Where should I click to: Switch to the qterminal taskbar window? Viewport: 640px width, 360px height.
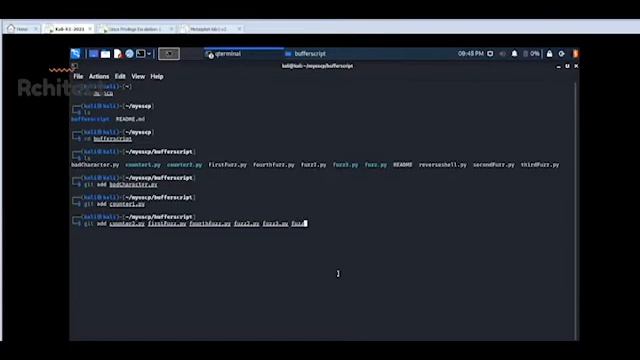click(x=243, y=54)
